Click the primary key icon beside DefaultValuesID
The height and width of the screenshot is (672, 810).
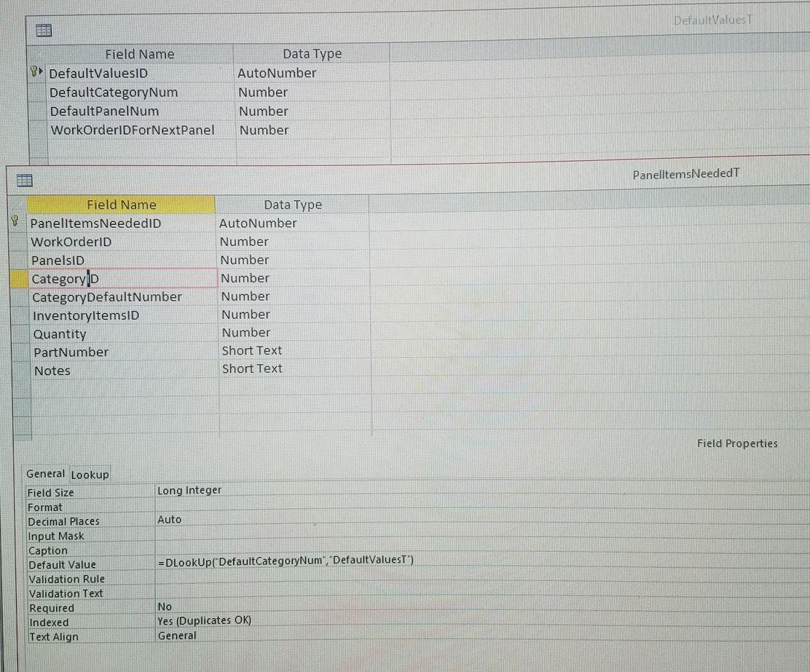tap(36, 71)
